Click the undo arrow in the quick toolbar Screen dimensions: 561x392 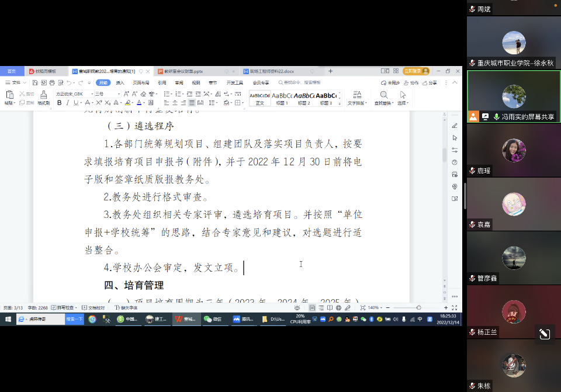point(69,82)
